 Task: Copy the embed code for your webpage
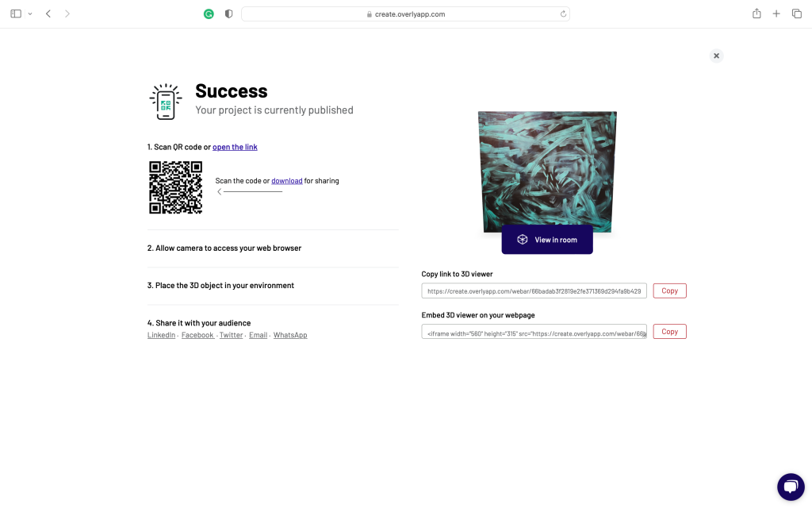point(669,331)
